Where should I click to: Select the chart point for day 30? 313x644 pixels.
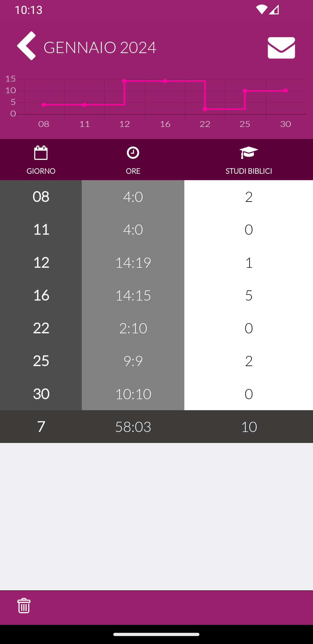tap(285, 91)
